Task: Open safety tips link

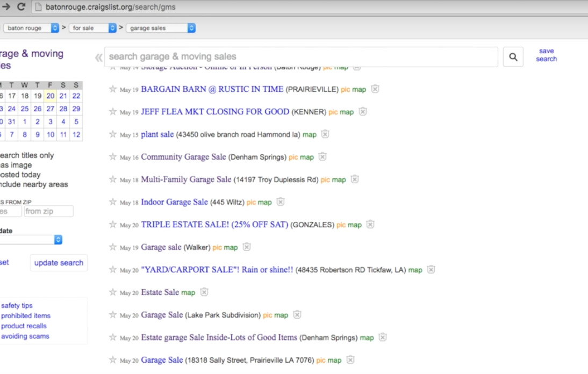Action: point(17,306)
